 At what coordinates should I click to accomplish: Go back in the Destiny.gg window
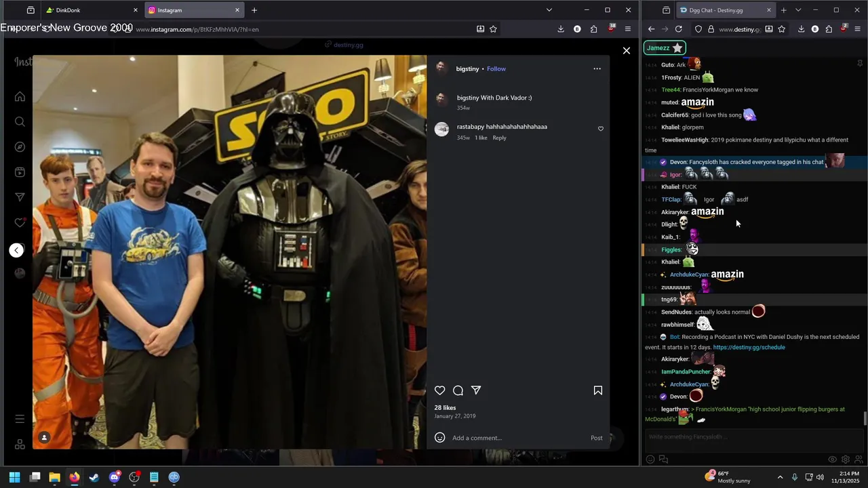coord(651,29)
